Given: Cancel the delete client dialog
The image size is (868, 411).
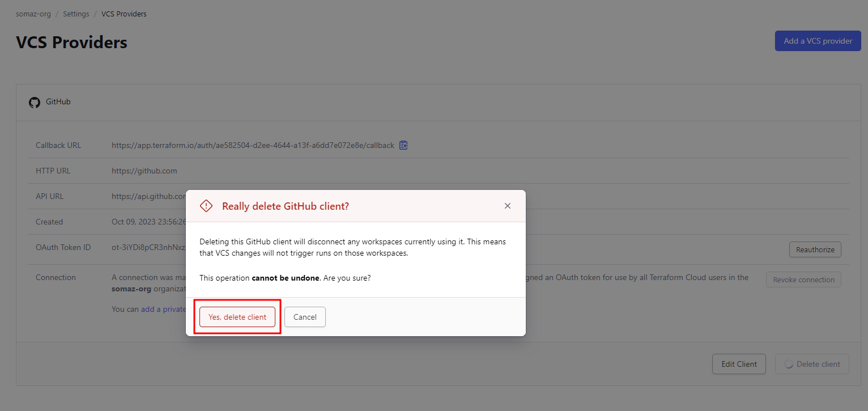Looking at the screenshot, I should (305, 317).
